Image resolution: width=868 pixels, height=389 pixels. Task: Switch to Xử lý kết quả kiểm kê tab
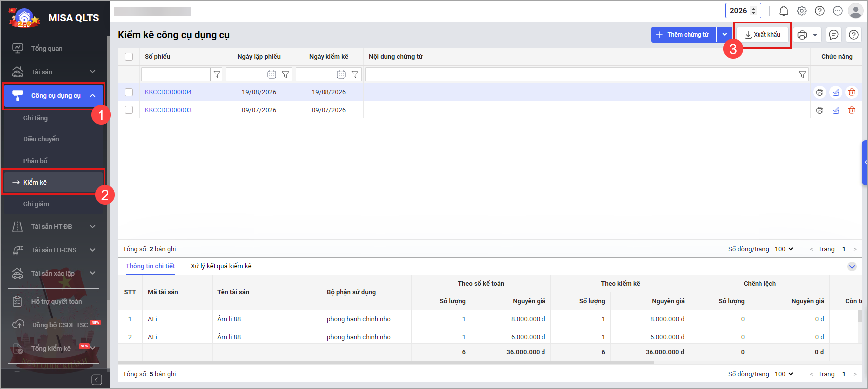pos(221,266)
